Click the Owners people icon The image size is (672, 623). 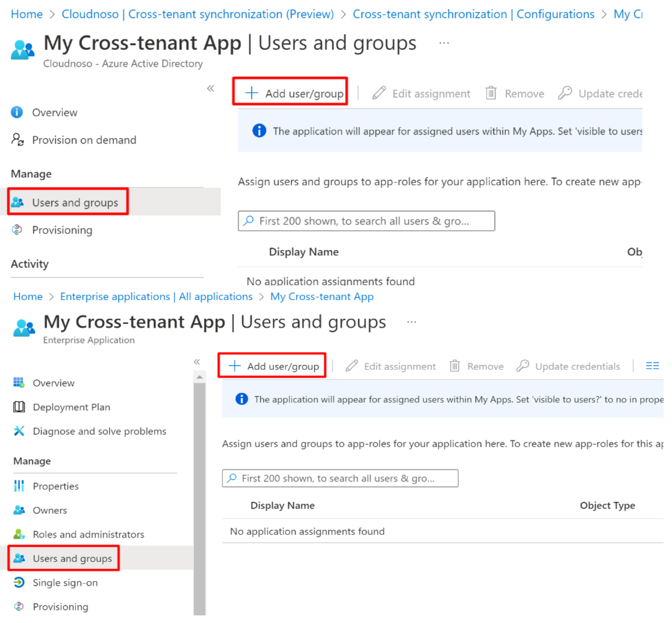click(x=19, y=510)
